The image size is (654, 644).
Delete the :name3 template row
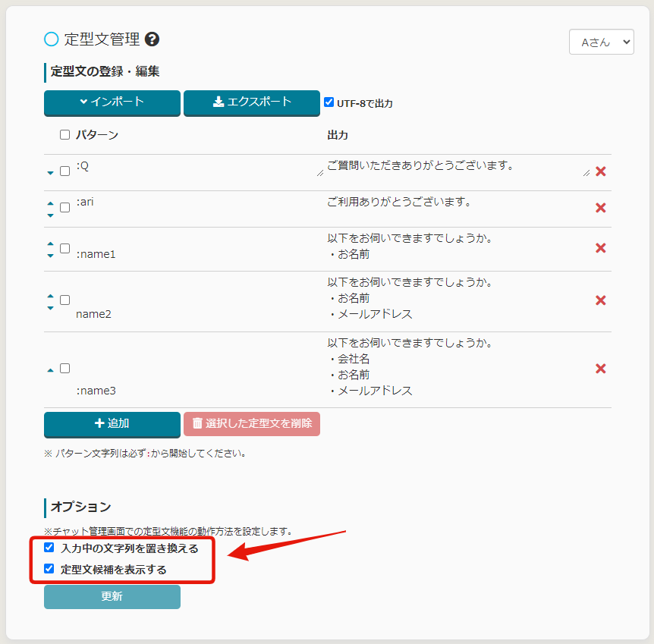[600, 369]
